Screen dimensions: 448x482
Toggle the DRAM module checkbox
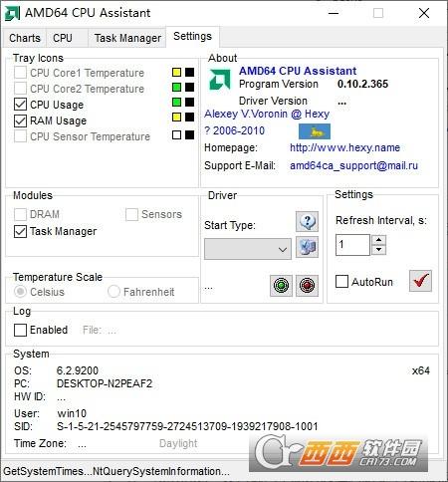coord(20,214)
